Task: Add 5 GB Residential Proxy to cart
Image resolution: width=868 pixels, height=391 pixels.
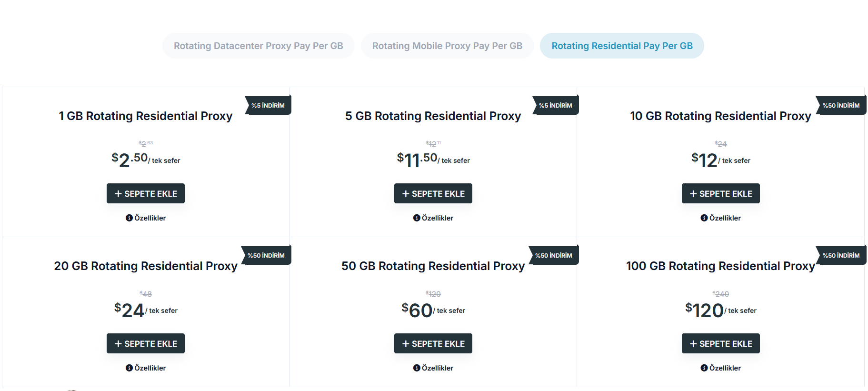Action: coord(433,193)
